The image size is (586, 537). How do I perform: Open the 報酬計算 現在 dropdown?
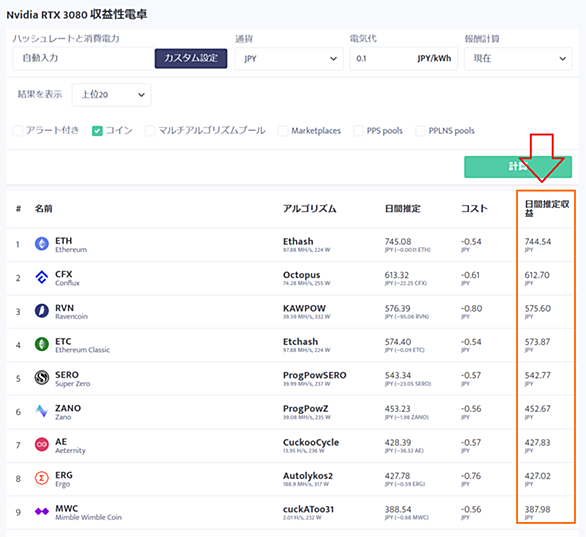coord(518,59)
